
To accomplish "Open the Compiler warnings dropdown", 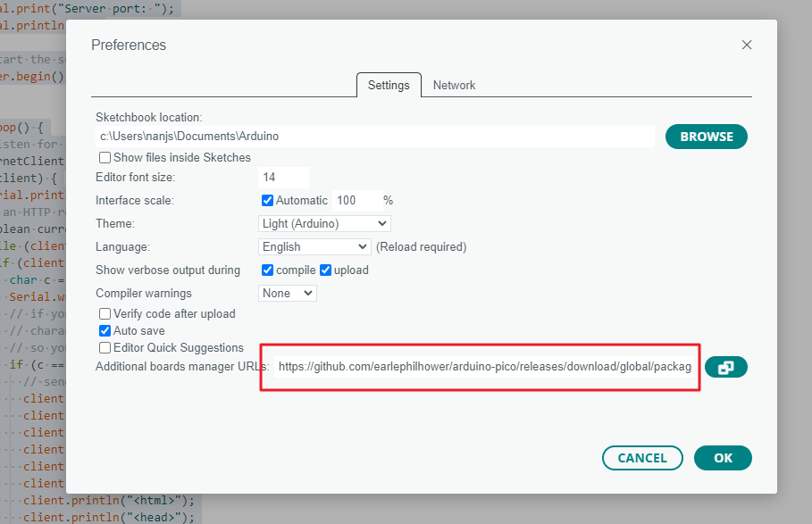I will 287,293.
